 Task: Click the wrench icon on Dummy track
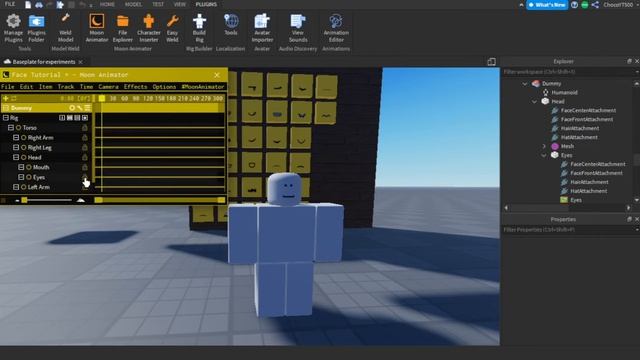[x=79, y=108]
